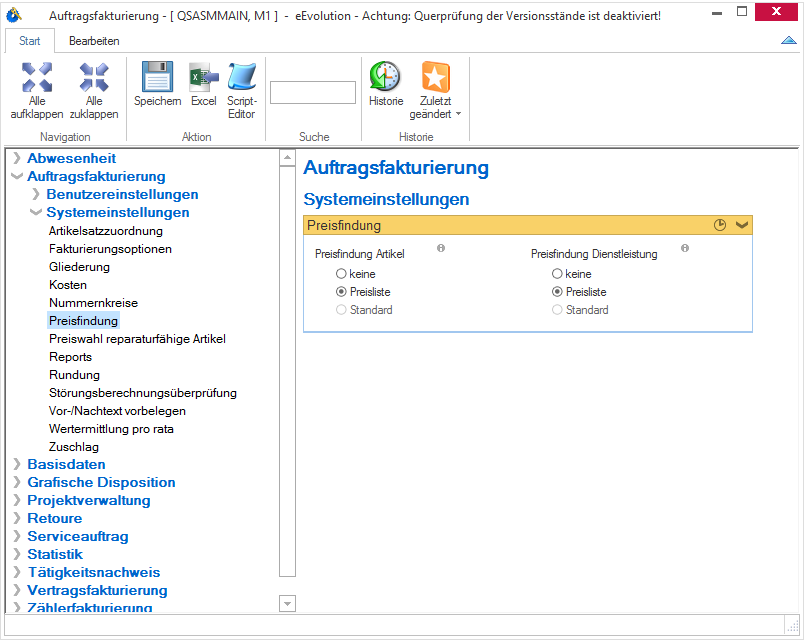Click the tree scrollbar down arrow

tap(287, 604)
